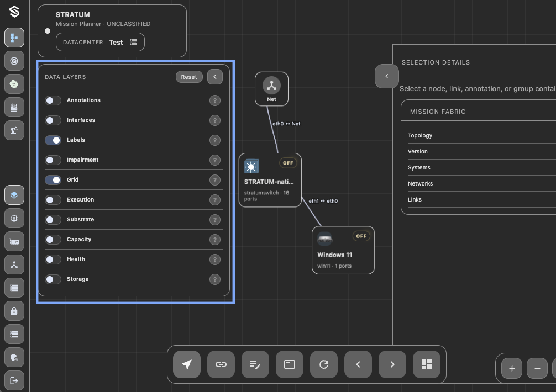Open the server rack icon below the lock
This screenshot has width=556, height=392.
(x=14, y=334)
